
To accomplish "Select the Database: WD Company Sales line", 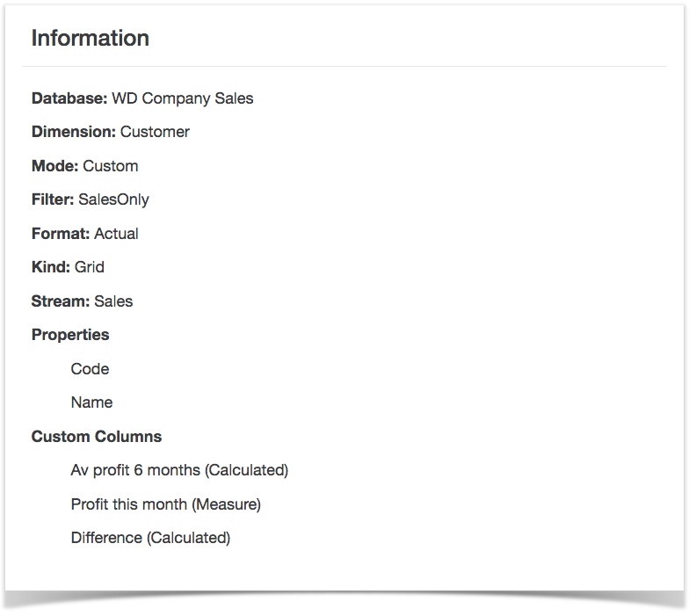I will click(142, 98).
